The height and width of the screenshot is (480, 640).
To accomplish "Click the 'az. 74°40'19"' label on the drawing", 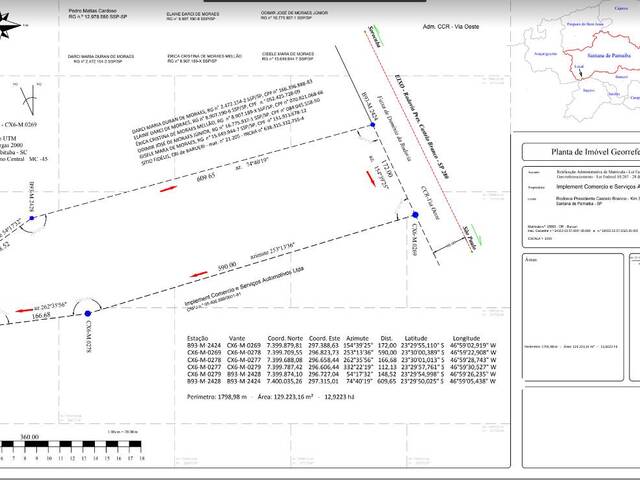I will [x=252, y=163].
